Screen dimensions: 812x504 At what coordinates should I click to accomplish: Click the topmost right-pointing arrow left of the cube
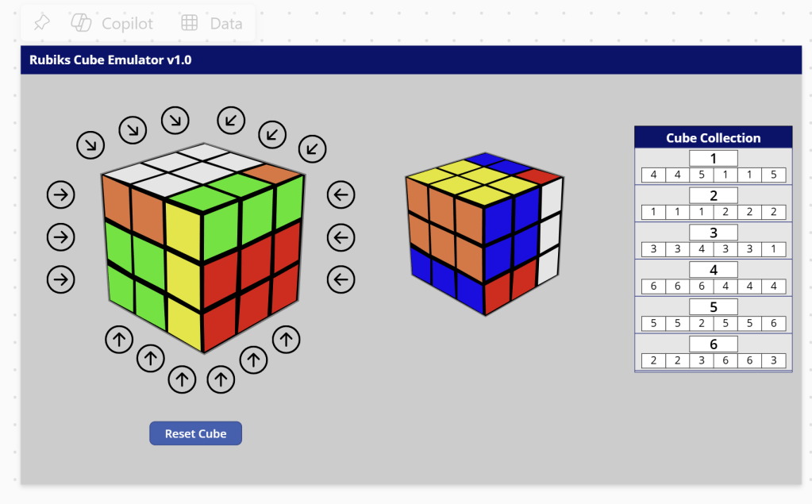coord(60,194)
